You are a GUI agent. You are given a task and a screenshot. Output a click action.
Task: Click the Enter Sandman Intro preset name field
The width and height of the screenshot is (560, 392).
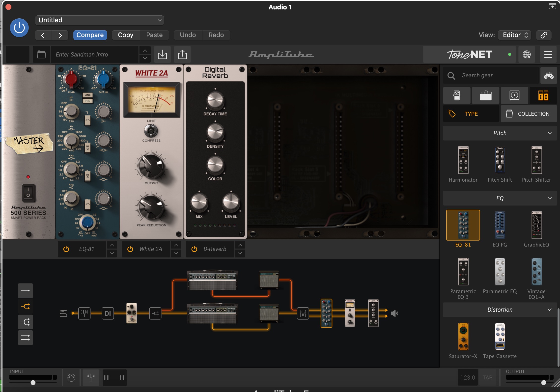tap(94, 55)
